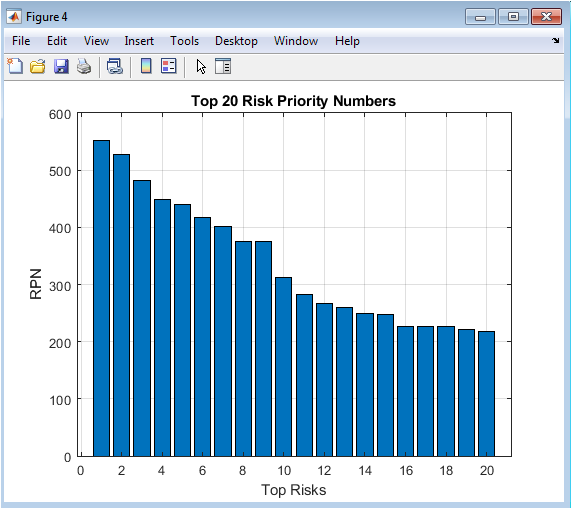Insert a legend via the toolbar icon
This screenshot has width=572, height=509.
[169, 66]
